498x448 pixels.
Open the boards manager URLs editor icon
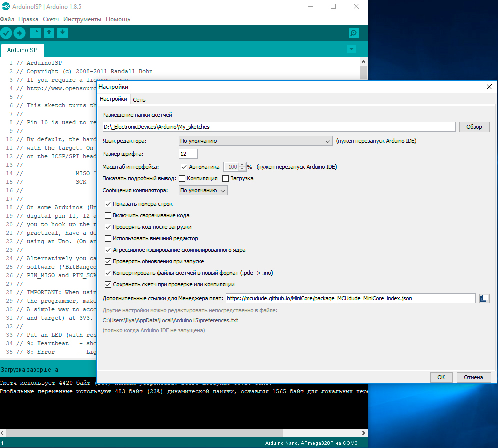484,298
